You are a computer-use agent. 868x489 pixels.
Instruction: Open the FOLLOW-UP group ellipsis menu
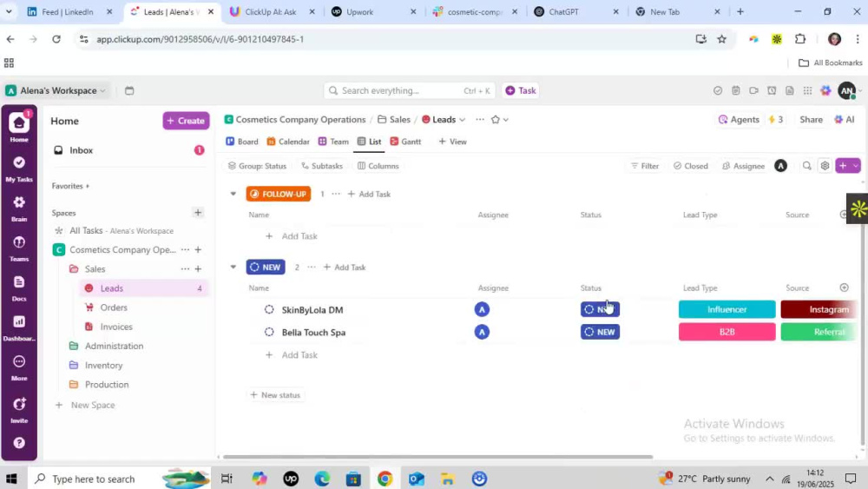click(336, 194)
